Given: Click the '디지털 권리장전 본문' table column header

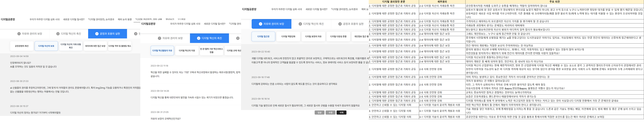Looking at the screenshot, I should click(394, 2).
